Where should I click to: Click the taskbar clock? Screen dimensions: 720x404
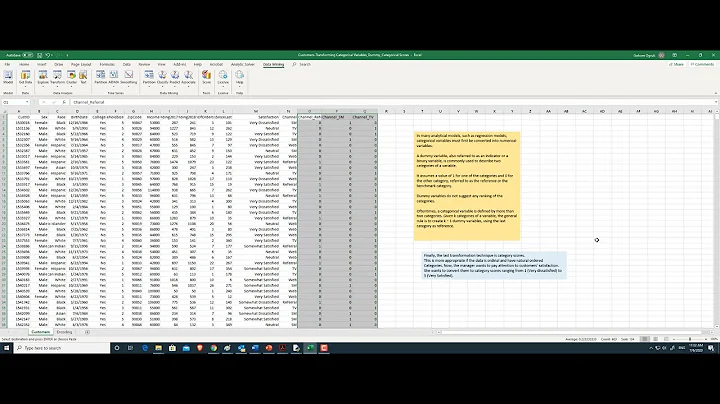click(x=696, y=348)
